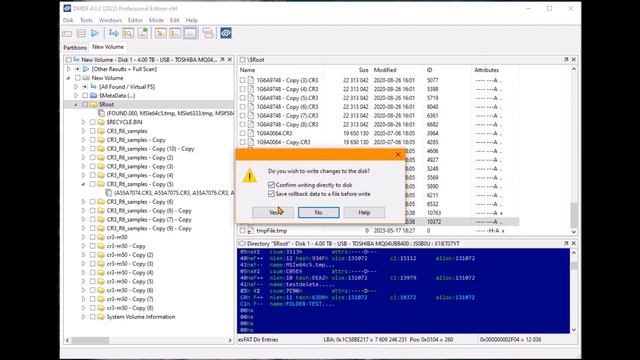Tick the CR3_R6_samples - Copy (2) checkbox

pyautogui.click(x=93, y=158)
